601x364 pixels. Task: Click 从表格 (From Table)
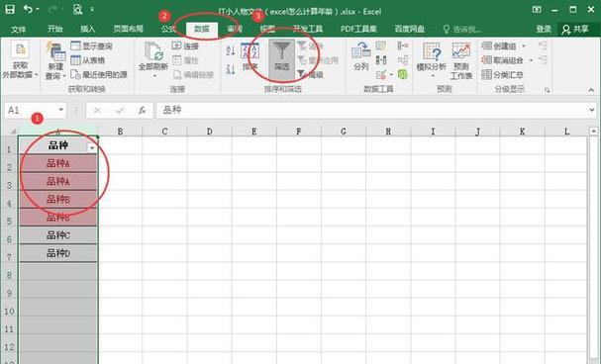(88, 60)
